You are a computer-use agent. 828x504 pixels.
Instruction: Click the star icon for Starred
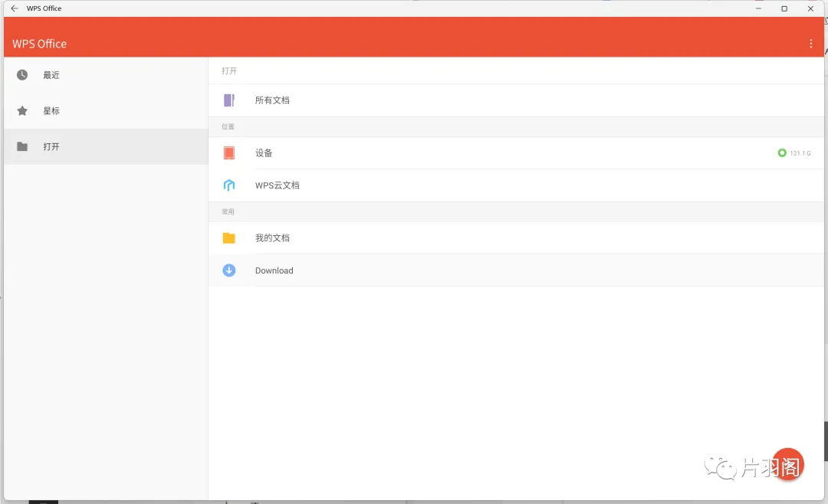22,111
